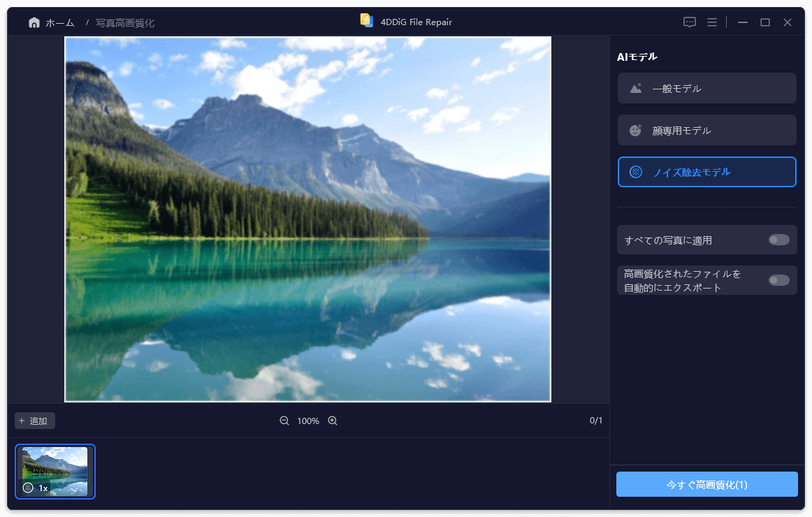
Task: Select the 一般モデル AI model option
Action: 706,89
